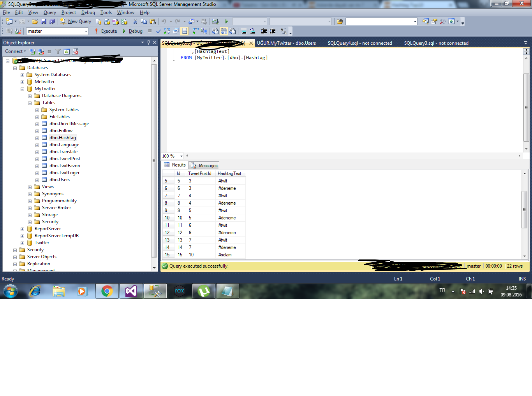Toggle Include Actual Execution Plan
Image resolution: width=532 pixels, height=396 pixels.
pos(195,31)
